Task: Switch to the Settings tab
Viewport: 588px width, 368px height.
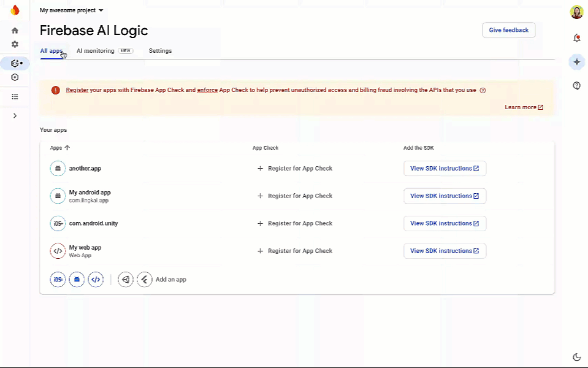Action: (x=160, y=51)
